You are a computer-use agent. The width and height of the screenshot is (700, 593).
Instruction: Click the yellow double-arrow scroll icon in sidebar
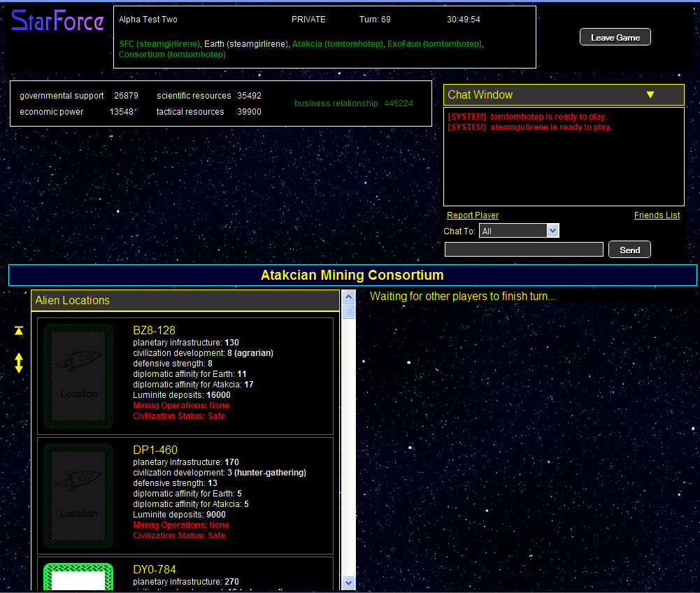18,364
